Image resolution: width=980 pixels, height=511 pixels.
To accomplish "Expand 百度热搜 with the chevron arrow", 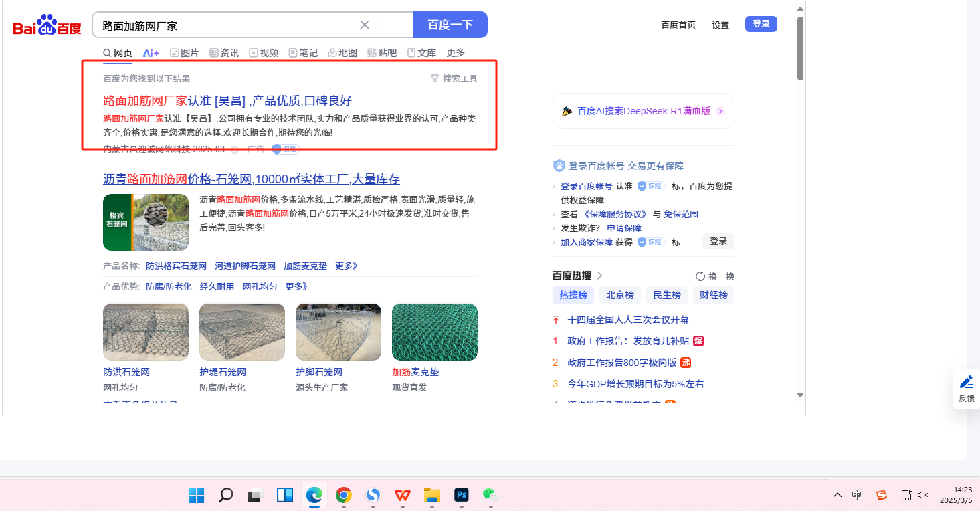I will 599,276.
